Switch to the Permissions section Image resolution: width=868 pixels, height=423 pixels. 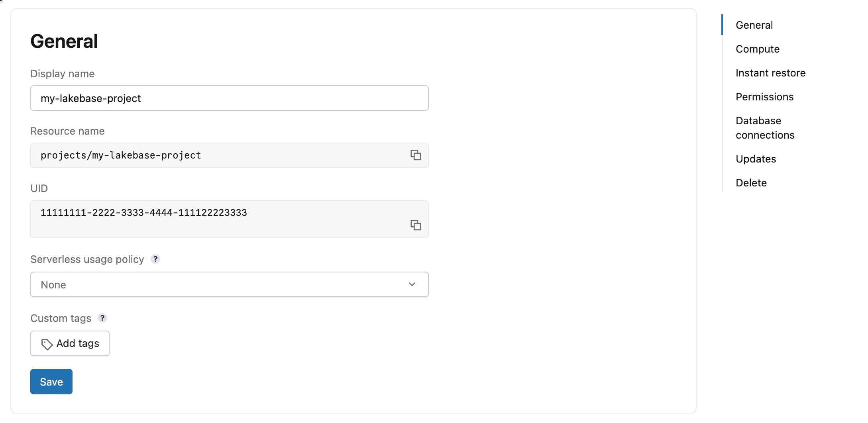(764, 96)
